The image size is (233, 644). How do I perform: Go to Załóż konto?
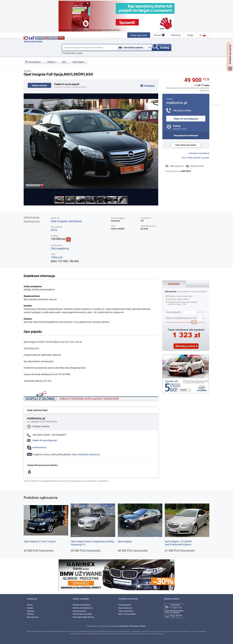click(176, 35)
